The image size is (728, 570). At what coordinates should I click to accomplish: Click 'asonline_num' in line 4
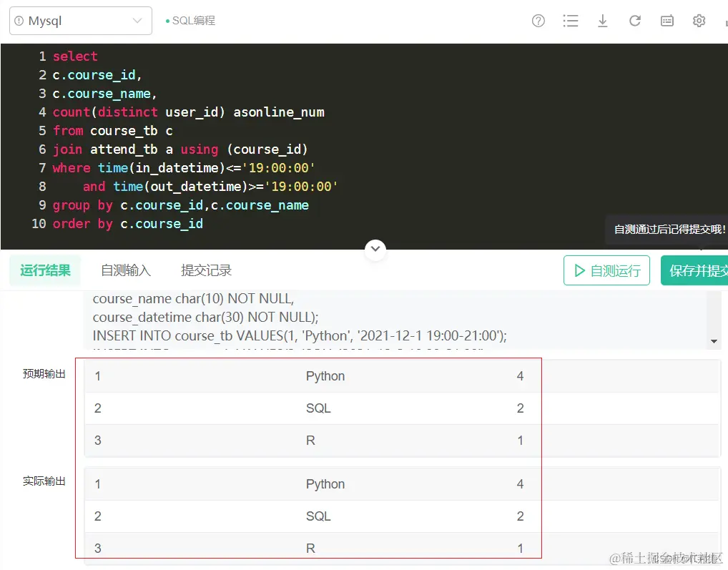(279, 112)
